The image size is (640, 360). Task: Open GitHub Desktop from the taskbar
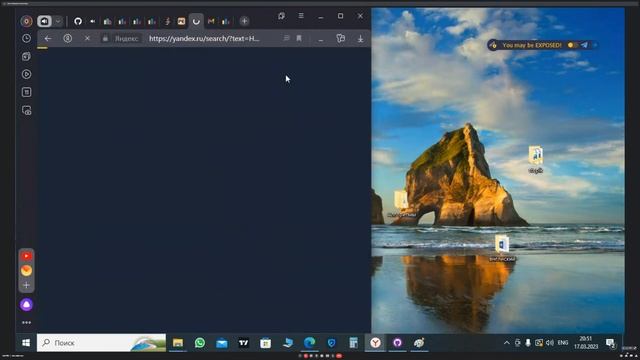[x=398, y=343]
